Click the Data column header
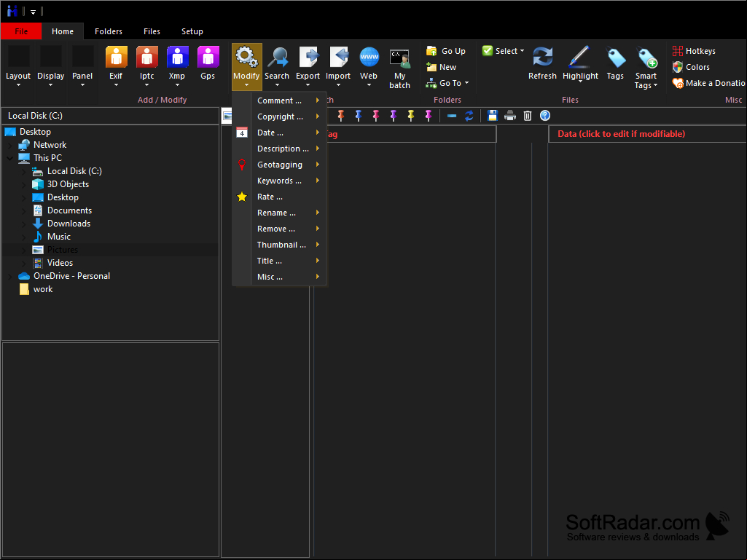Screen dimensions: 747x560 [647, 134]
